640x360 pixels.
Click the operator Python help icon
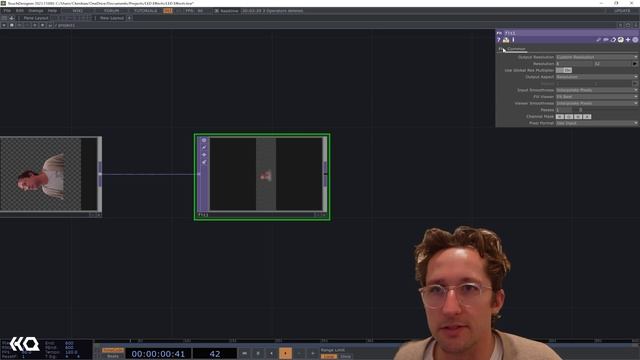point(506,40)
